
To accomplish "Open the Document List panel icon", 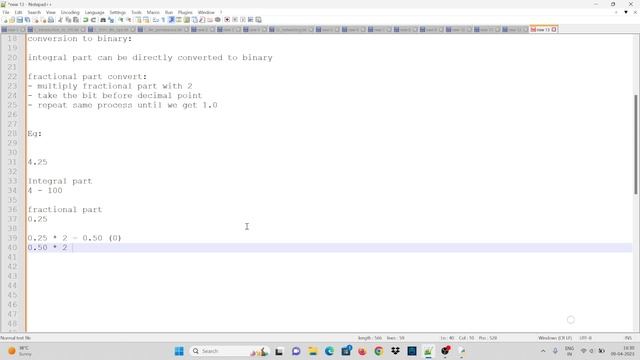I will point(195,20).
